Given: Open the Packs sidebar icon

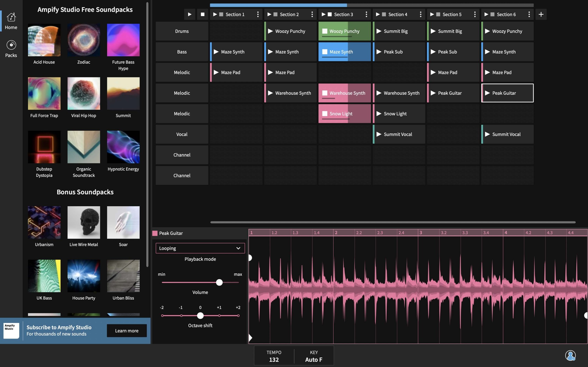Looking at the screenshot, I should coord(11,49).
